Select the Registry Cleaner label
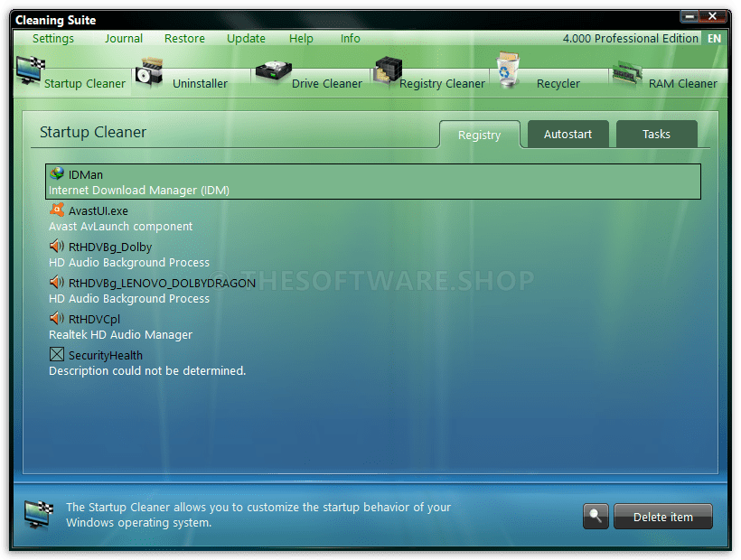741x560 pixels. click(442, 84)
